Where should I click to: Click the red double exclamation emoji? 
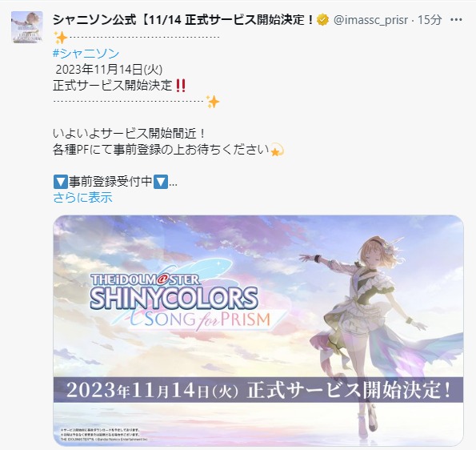coord(181,86)
